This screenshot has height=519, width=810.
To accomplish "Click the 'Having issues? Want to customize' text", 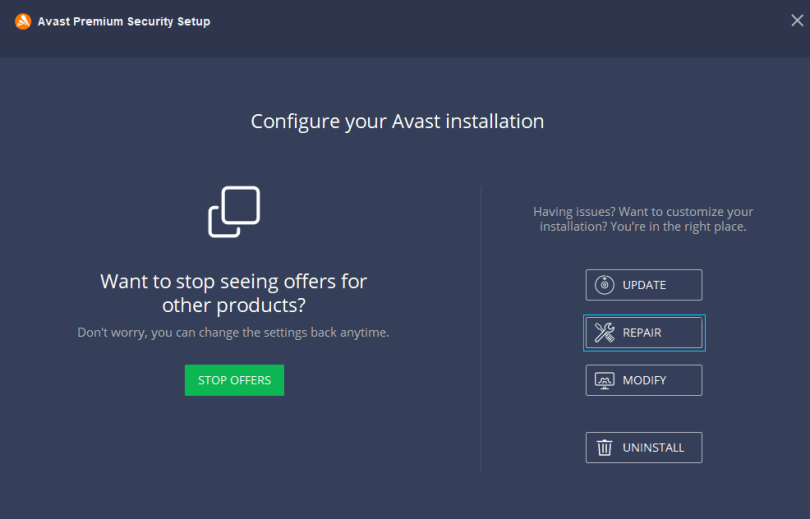I will tap(643, 219).
